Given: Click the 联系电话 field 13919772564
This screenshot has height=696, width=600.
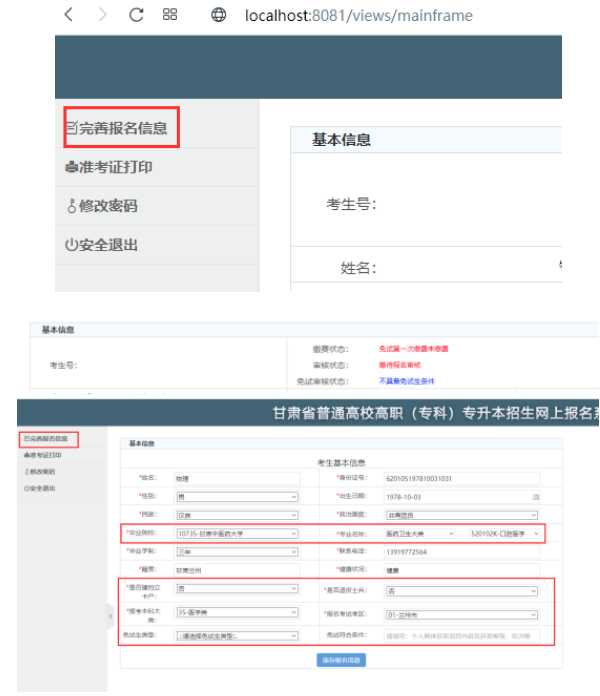Looking at the screenshot, I should pos(462,552).
